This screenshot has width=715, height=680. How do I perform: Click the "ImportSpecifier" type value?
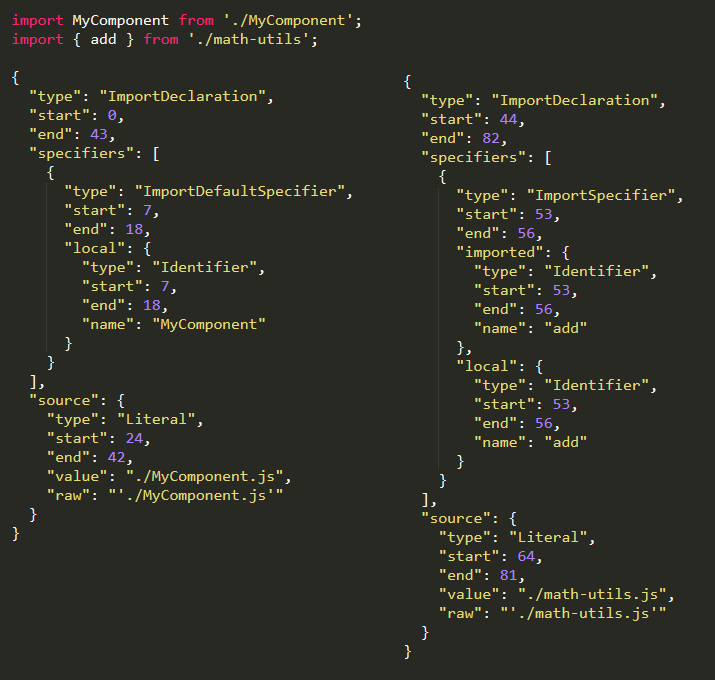click(x=601, y=196)
